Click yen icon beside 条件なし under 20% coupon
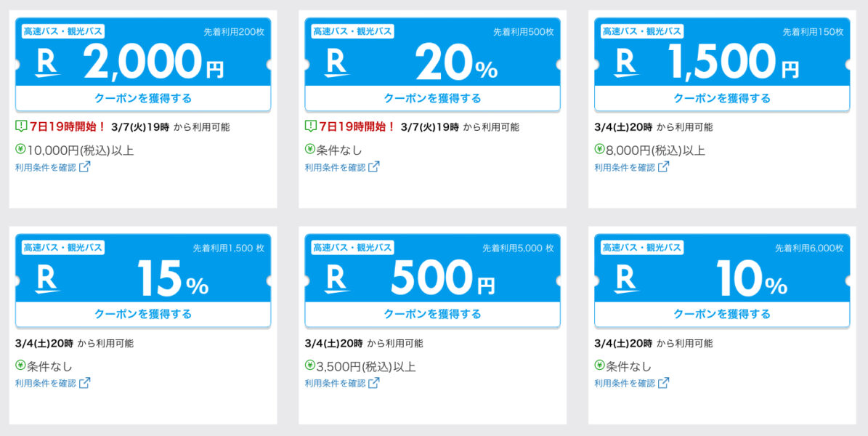 point(310,149)
